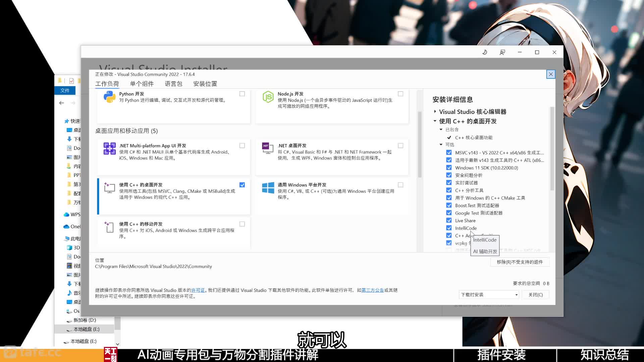Uncheck Google Test 测试适配器 component
Image resolution: width=644 pixels, height=362 pixels.
click(449, 213)
